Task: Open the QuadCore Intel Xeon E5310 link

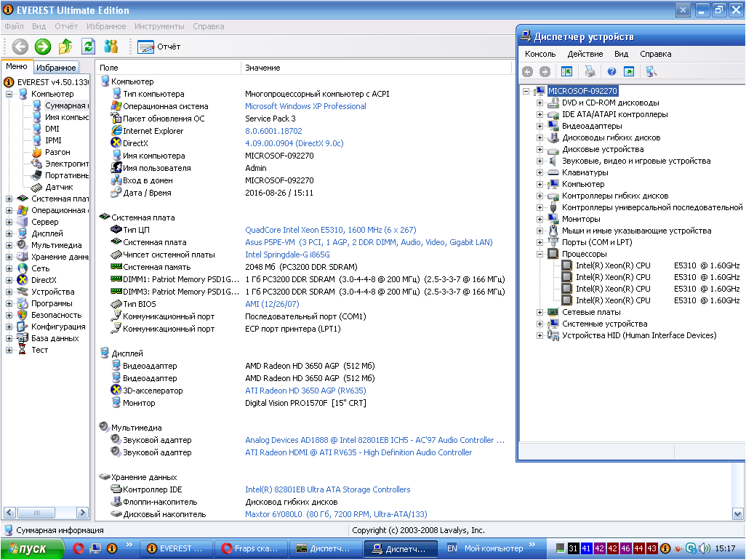Action: [x=331, y=230]
